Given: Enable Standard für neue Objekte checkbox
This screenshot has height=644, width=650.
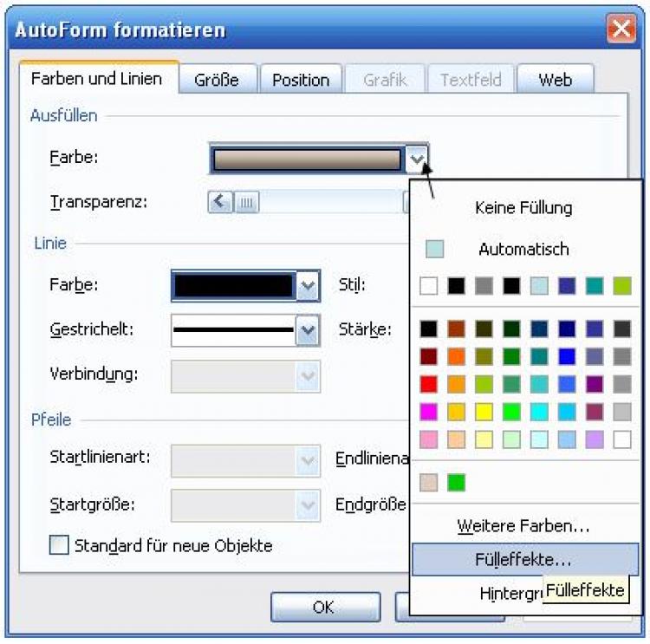Looking at the screenshot, I should click(x=59, y=545).
